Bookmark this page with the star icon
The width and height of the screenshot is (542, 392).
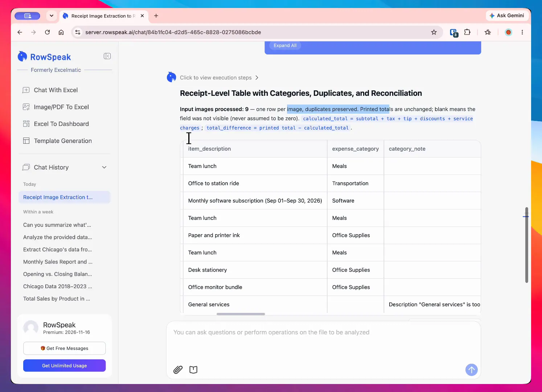pyautogui.click(x=434, y=32)
